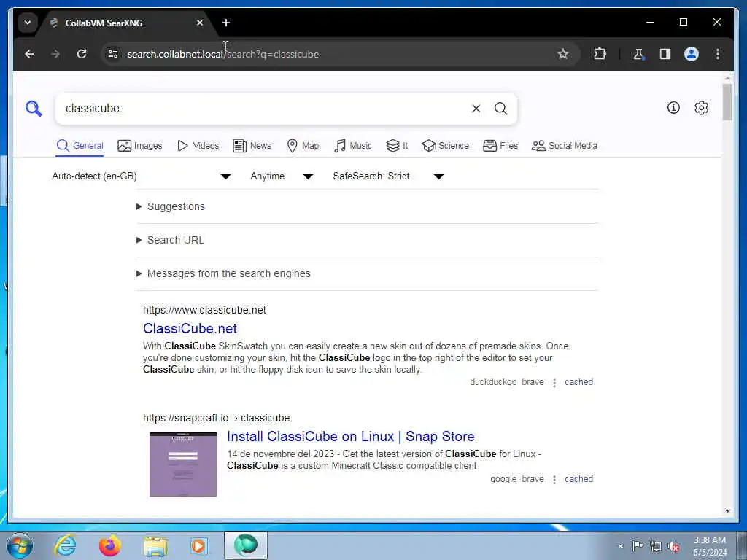Close the CollabVM SearXNG tab

pos(200,23)
